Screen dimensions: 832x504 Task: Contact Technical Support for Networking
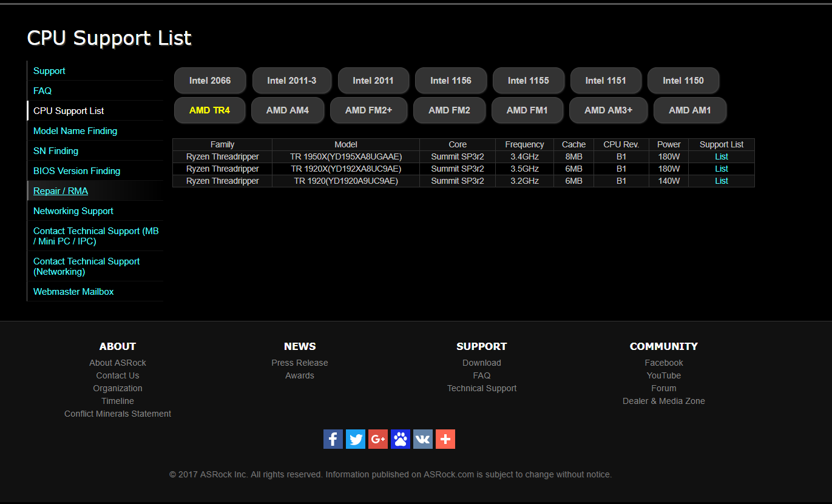[x=86, y=266]
